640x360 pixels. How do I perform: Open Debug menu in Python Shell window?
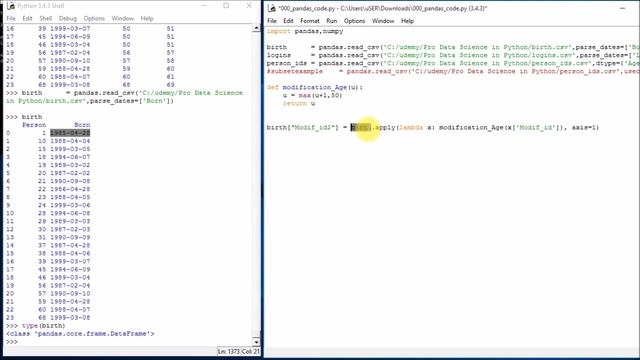67,18
